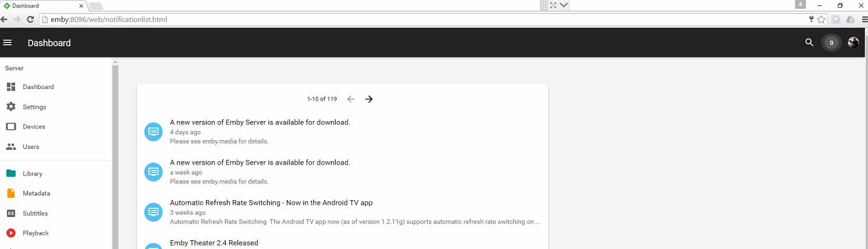Click the Users people icon in sidebar
The width and height of the screenshot is (868, 249).
(10, 147)
